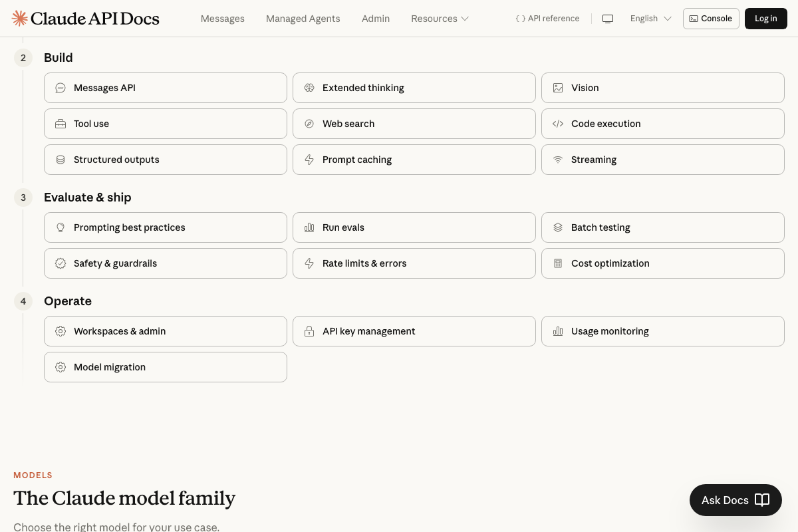The width and height of the screenshot is (798, 532).
Task: Click the Batch testing layers icon
Action: click(558, 227)
